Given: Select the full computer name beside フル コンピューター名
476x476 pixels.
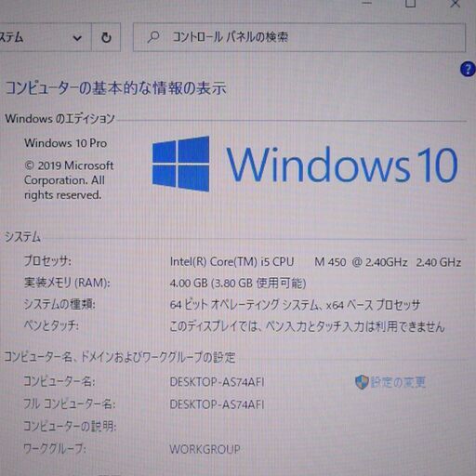Looking at the screenshot, I should click(x=217, y=404).
